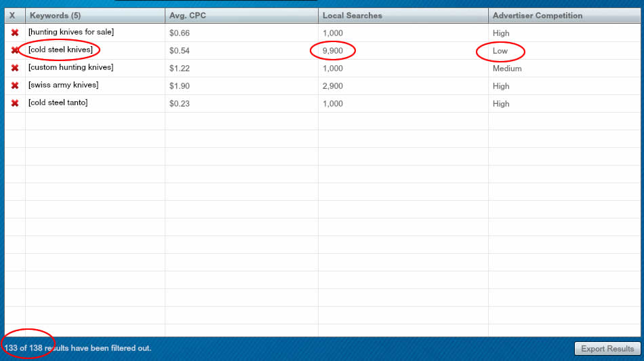Remove the cold steel tanto keyword
Viewport: 644px width, 361px height.
click(15, 103)
